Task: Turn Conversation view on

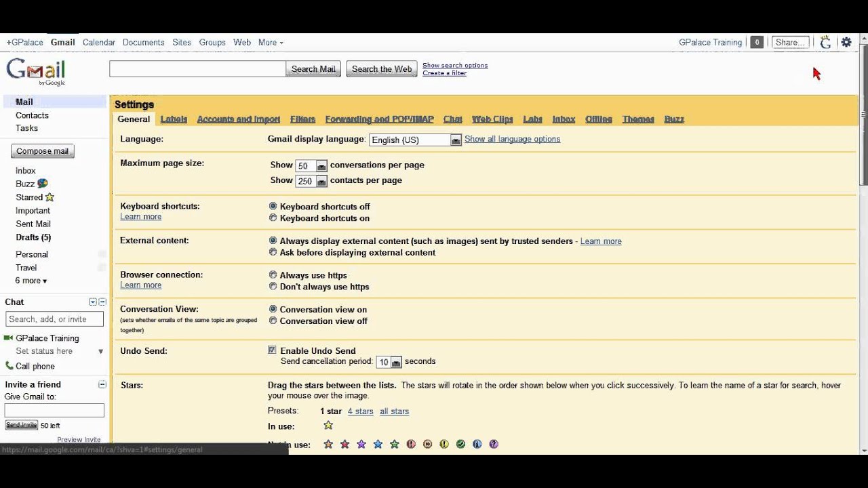Action: pos(273,309)
